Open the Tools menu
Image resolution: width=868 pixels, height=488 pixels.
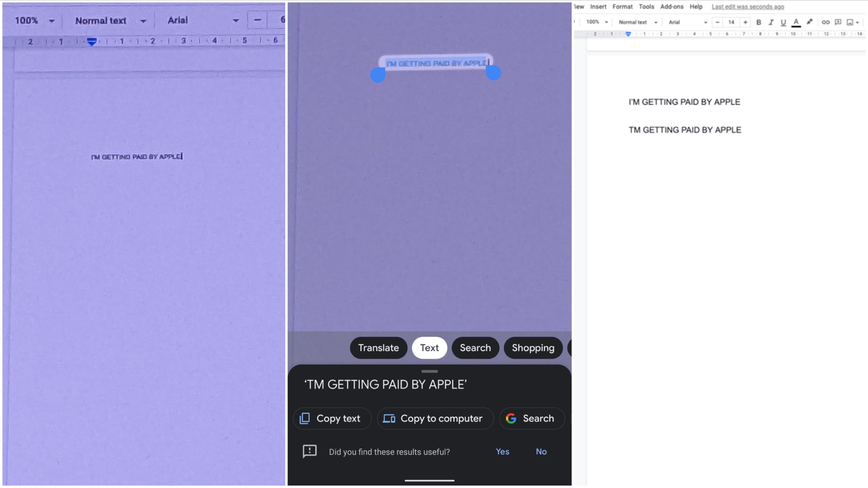point(646,7)
